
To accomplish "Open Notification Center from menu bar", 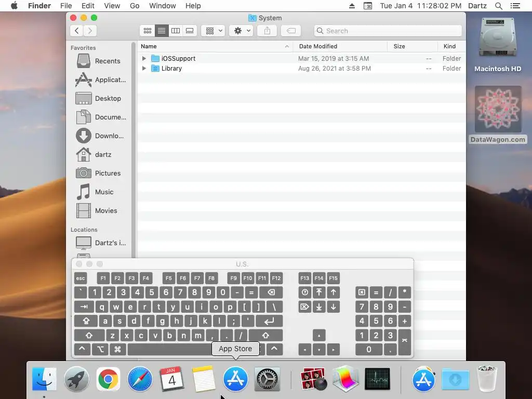I will [x=515, y=6].
